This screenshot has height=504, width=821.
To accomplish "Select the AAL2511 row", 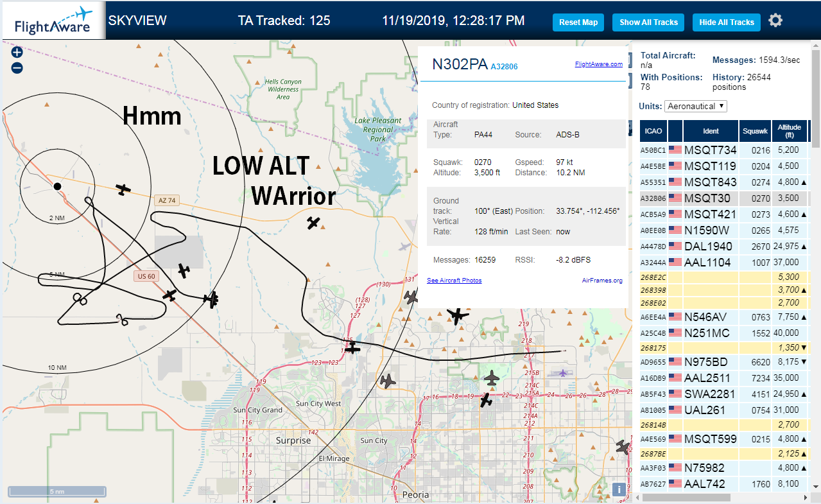I will pyautogui.click(x=724, y=378).
